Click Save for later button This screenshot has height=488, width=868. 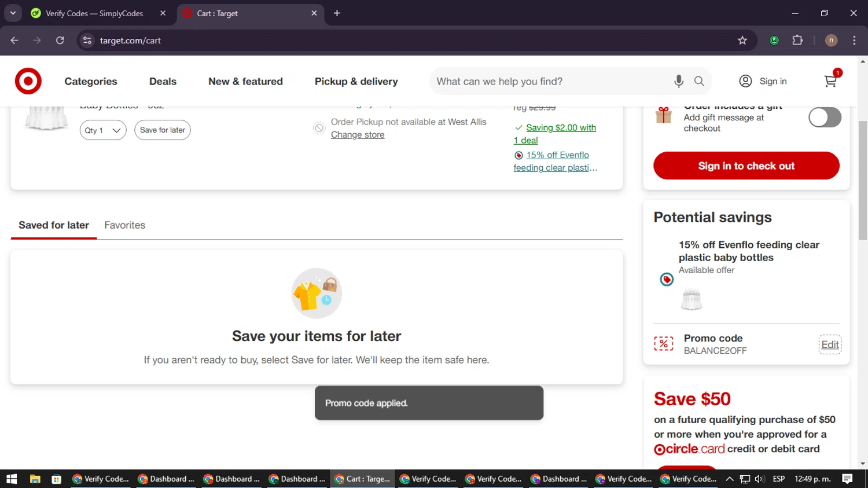[163, 130]
